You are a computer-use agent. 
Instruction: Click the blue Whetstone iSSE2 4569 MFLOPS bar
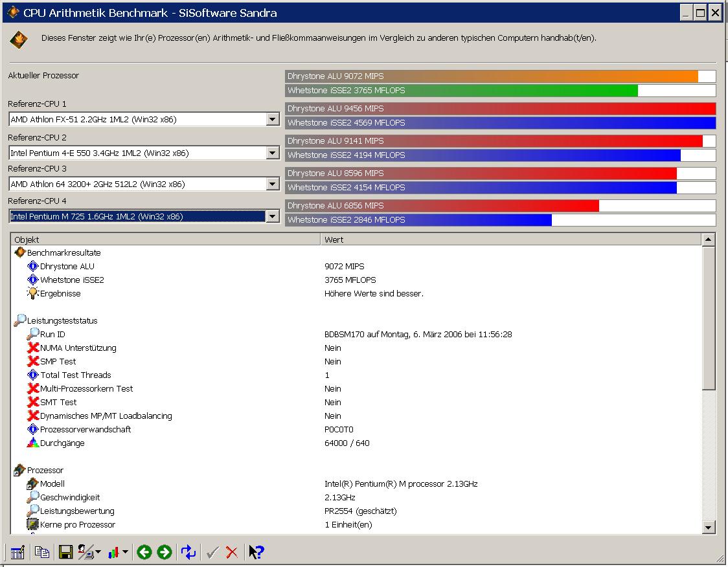point(501,122)
